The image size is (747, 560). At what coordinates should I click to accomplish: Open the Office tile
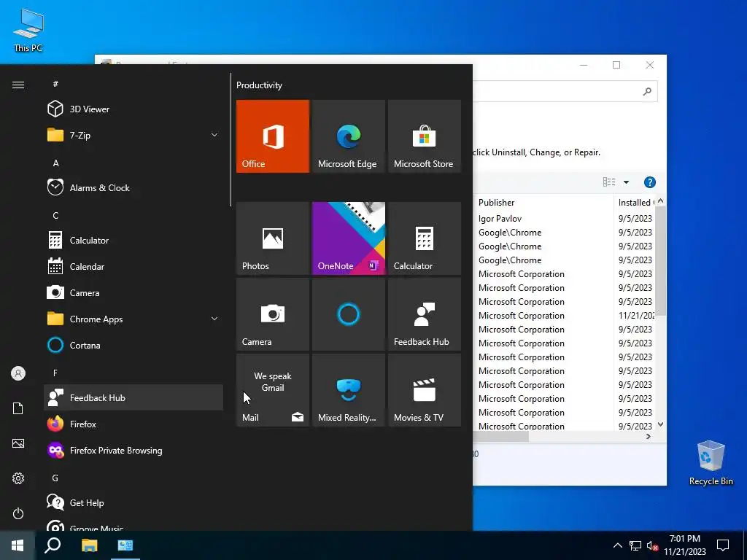273,136
